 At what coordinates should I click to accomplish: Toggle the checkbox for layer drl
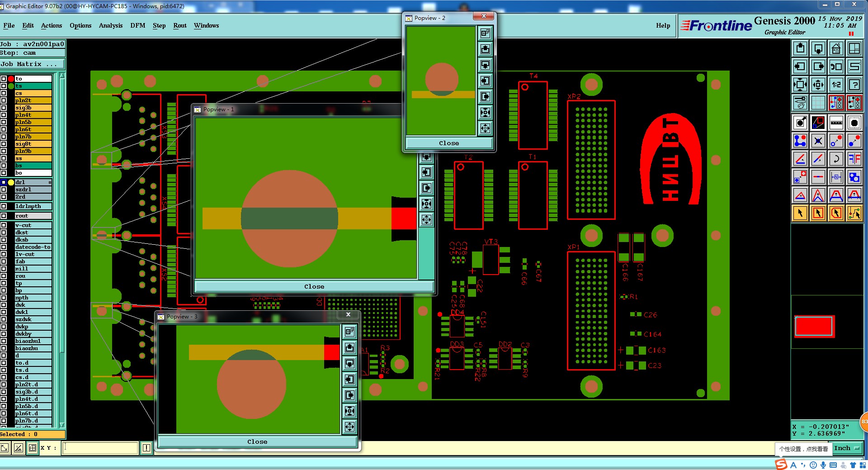tap(4, 182)
